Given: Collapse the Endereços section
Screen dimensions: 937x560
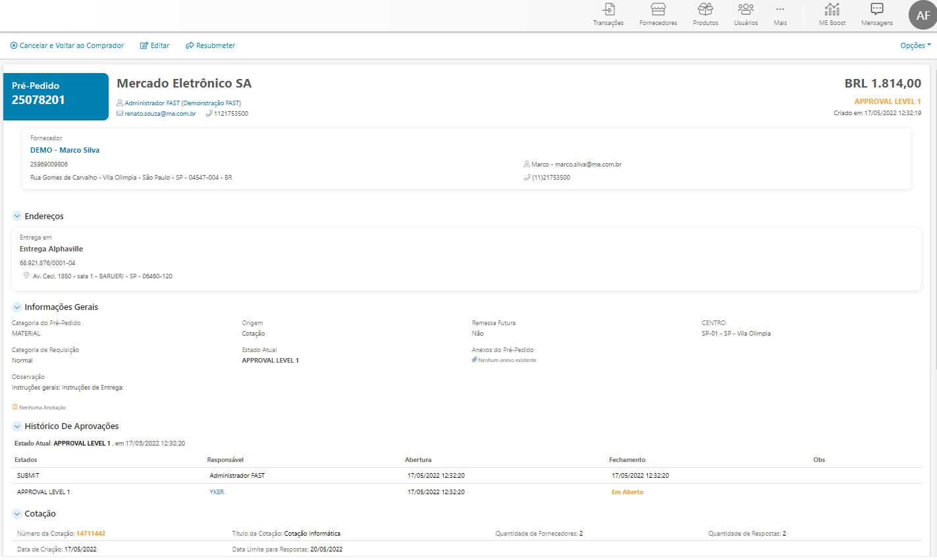Looking at the screenshot, I should coord(17,216).
